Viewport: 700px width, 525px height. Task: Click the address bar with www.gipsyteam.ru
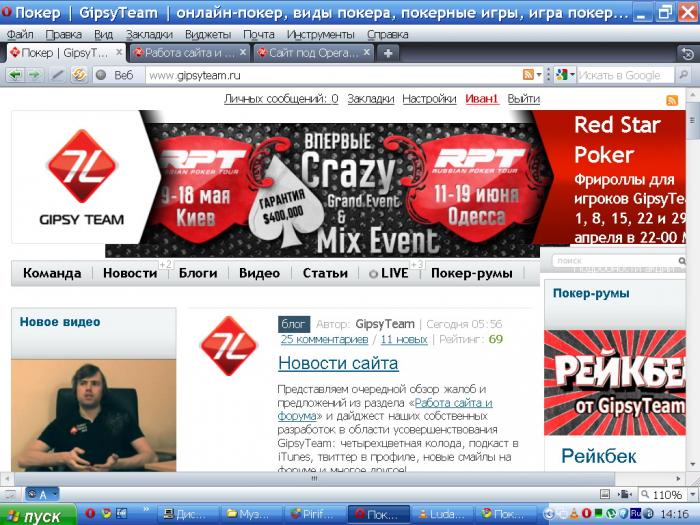pos(333,75)
